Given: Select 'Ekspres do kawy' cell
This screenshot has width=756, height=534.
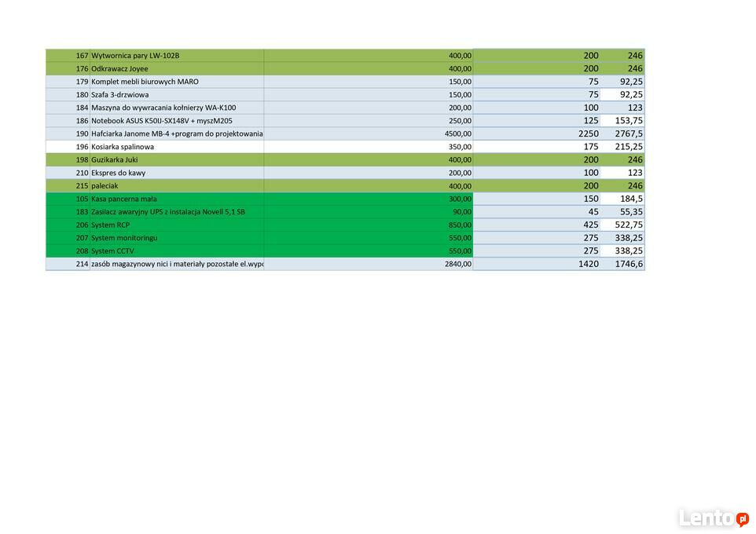Looking at the screenshot, I should (177, 173).
